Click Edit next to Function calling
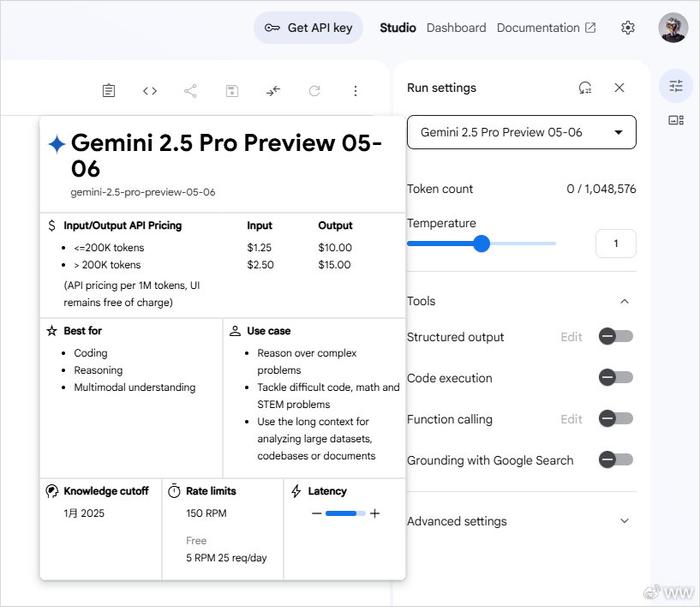Image resolution: width=700 pixels, height=607 pixels. point(571,419)
